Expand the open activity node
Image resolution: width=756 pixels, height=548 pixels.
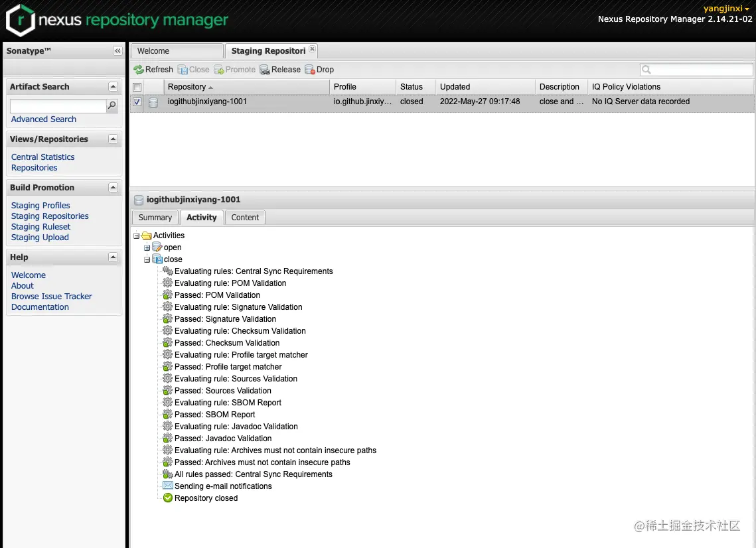tap(147, 247)
